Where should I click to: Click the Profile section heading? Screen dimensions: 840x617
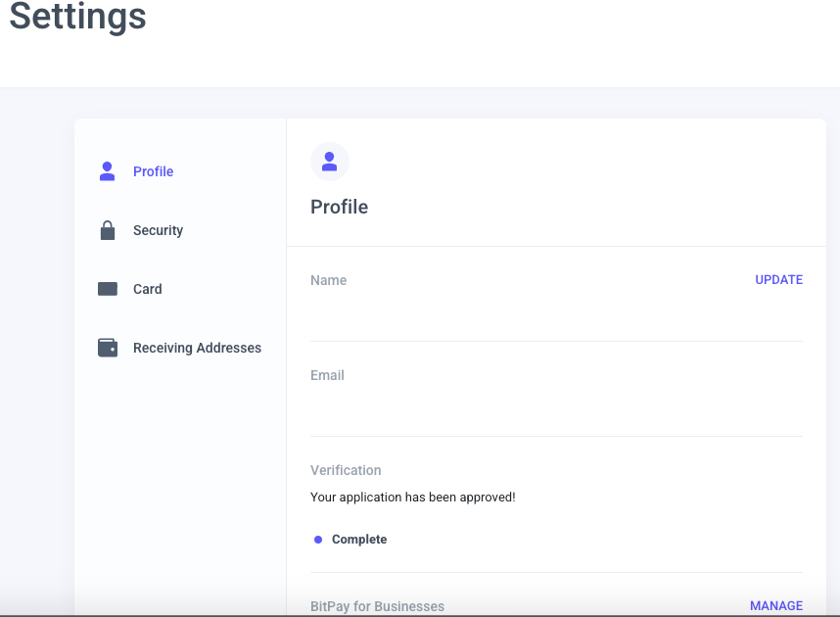[339, 207]
